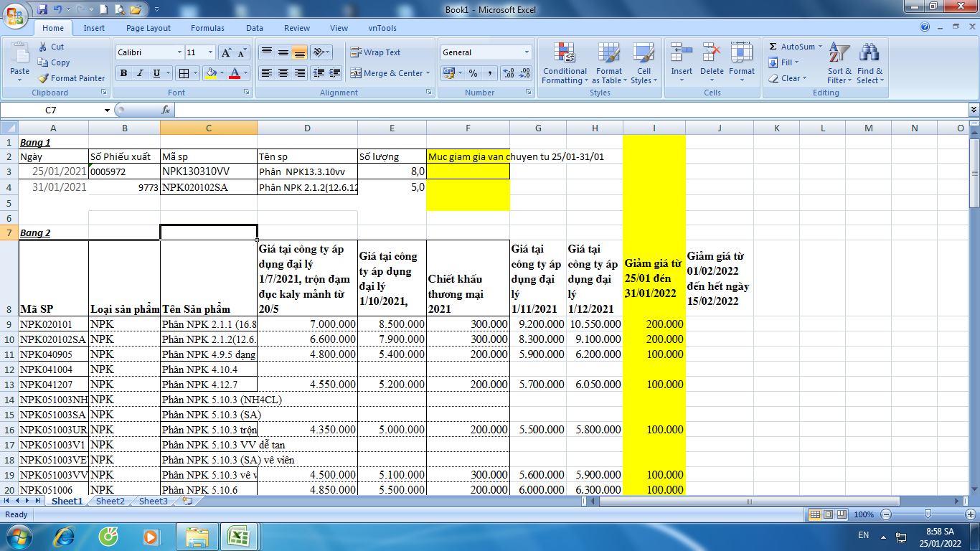The height and width of the screenshot is (551, 980).
Task: Open the font name dropdown Calibri
Action: pos(179,52)
